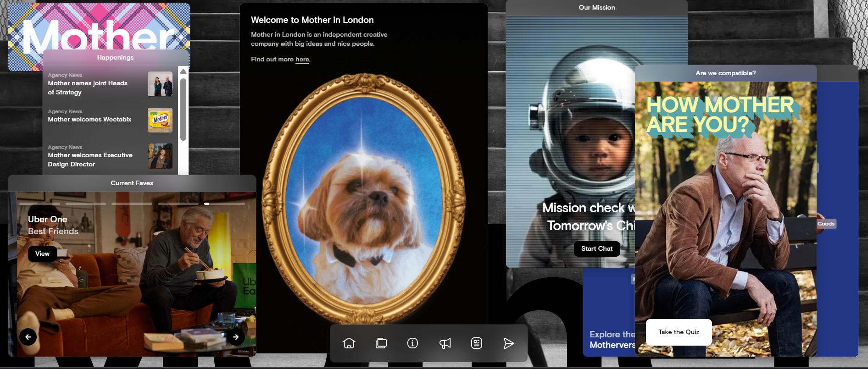Click the Our Mission panel title bar

[597, 8]
